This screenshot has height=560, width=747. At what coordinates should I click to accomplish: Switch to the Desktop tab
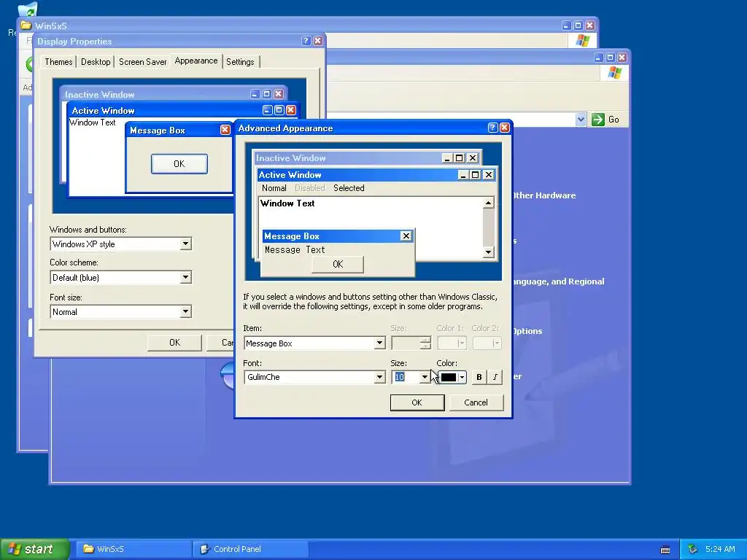[x=96, y=62]
